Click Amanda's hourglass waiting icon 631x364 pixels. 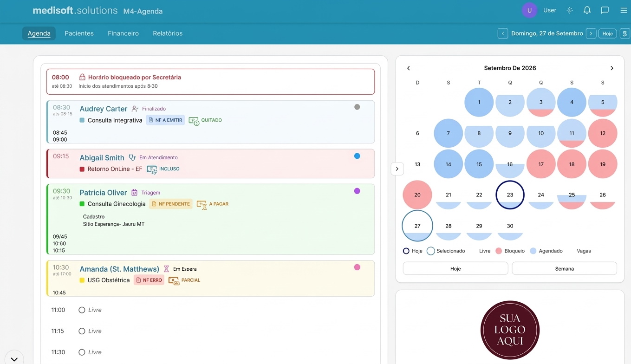pyautogui.click(x=166, y=269)
